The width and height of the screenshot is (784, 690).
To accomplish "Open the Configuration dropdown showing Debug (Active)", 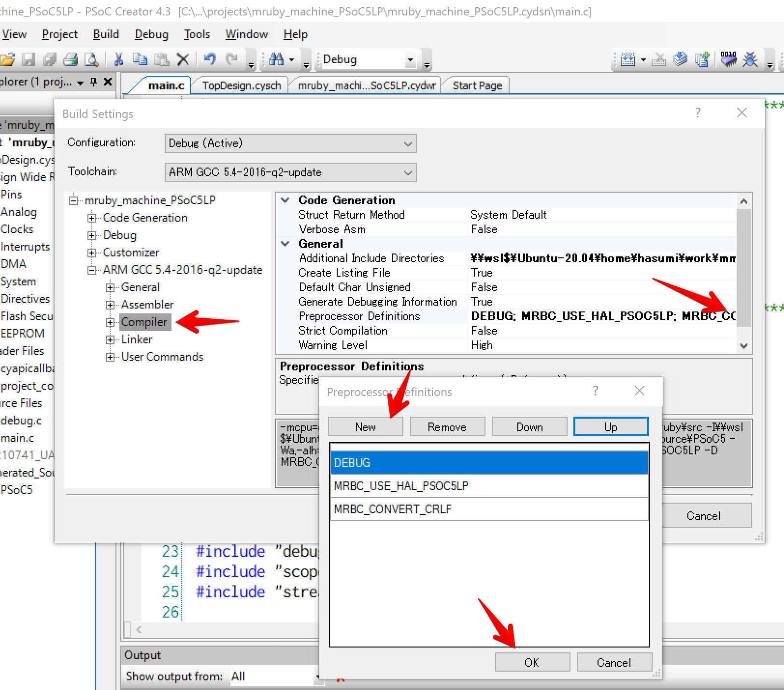I will pos(290,143).
